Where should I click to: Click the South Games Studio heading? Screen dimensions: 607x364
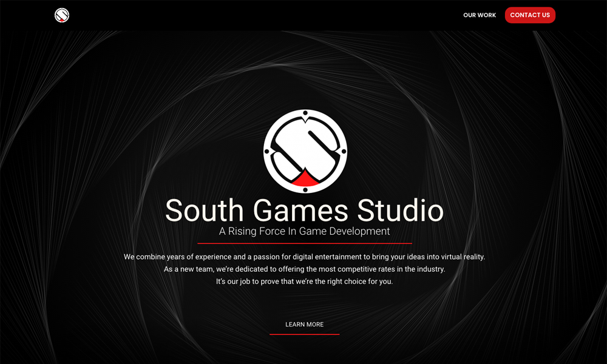[304, 211]
